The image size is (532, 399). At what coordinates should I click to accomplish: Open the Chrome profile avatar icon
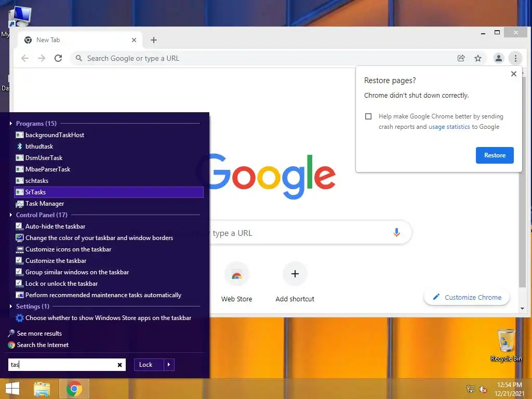[498, 58]
